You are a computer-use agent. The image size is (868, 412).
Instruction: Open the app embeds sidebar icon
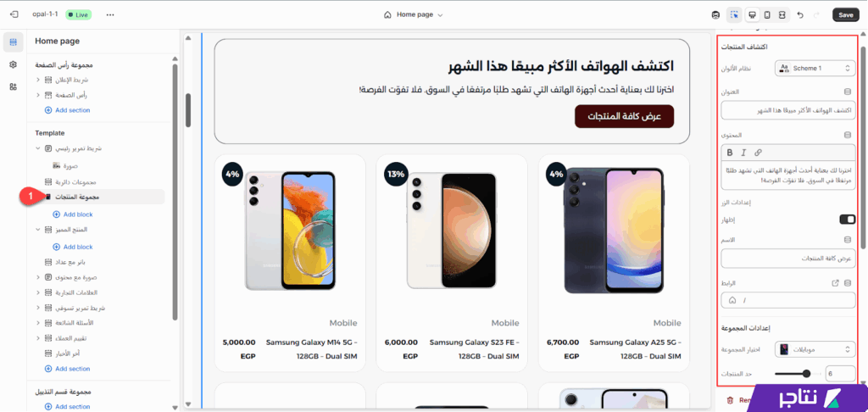(x=14, y=86)
